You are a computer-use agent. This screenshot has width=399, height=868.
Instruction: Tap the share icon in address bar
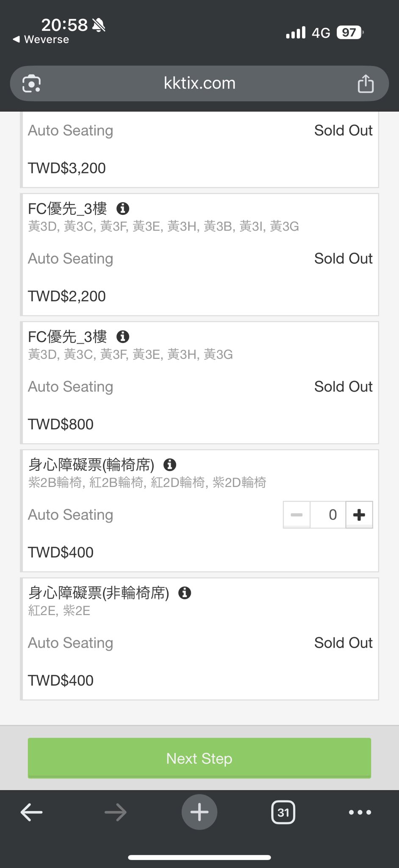click(x=366, y=83)
